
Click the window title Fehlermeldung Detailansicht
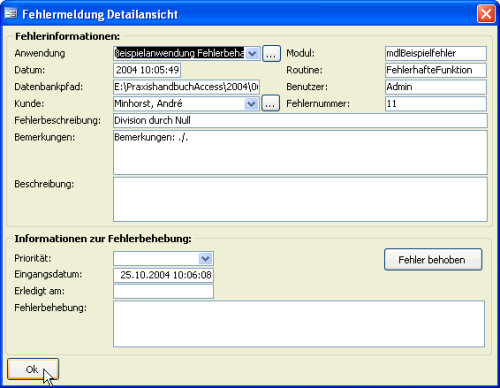pyautogui.click(x=100, y=14)
